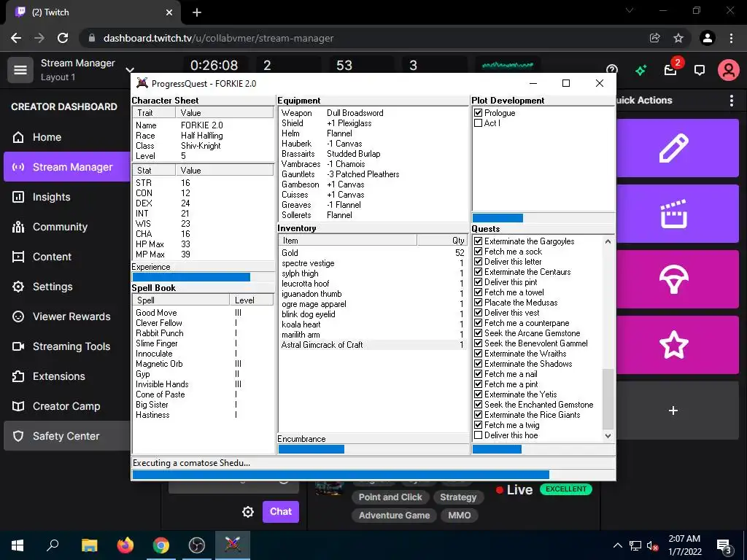Click the MMO tag
747x560 pixels.
pos(460,516)
